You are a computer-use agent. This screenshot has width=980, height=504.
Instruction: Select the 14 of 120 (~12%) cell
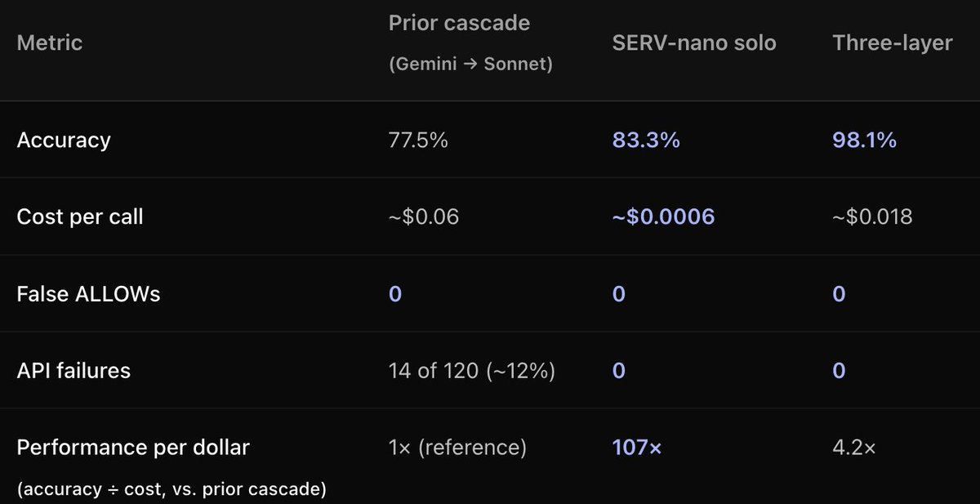472,371
